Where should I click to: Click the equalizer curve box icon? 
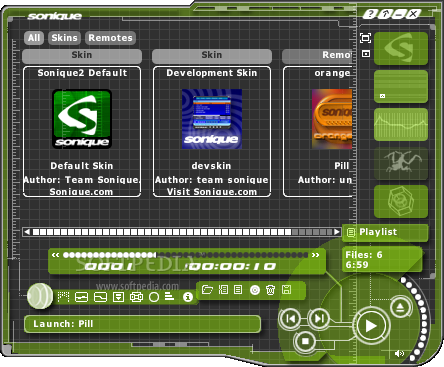click(x=82, y=297)
